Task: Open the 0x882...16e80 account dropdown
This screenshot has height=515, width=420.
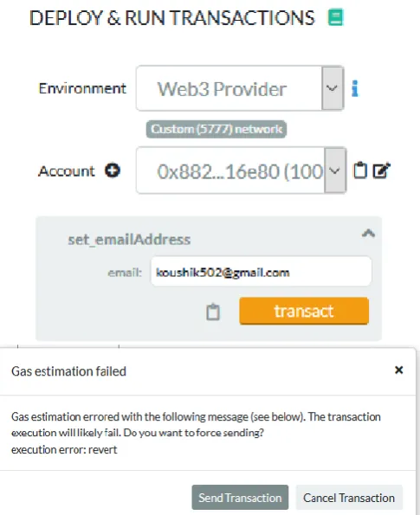Action: (242, 171)
